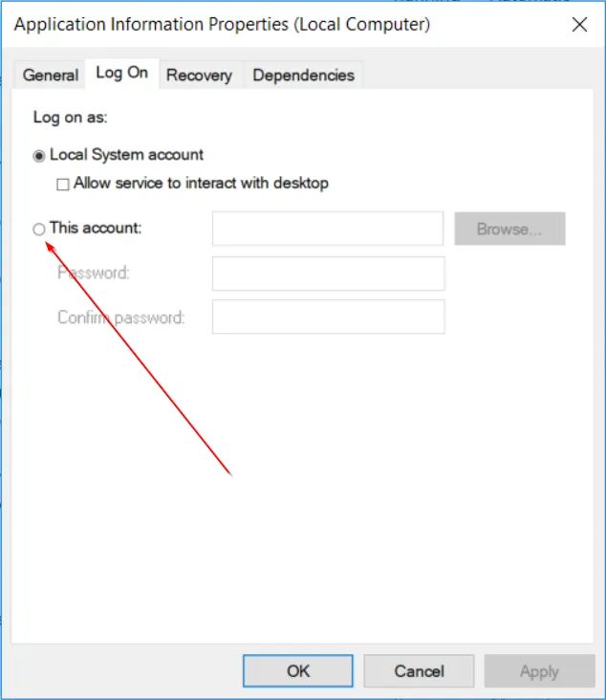Focus the Password input field
This screenshot has width=606, height=700.
(329, 273)
